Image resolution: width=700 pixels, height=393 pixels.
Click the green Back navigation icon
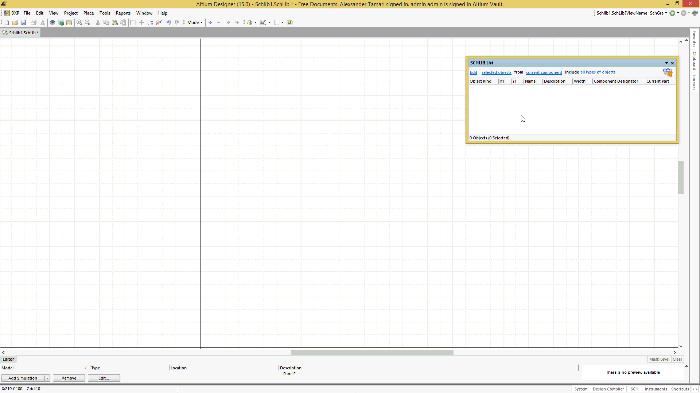672,13
